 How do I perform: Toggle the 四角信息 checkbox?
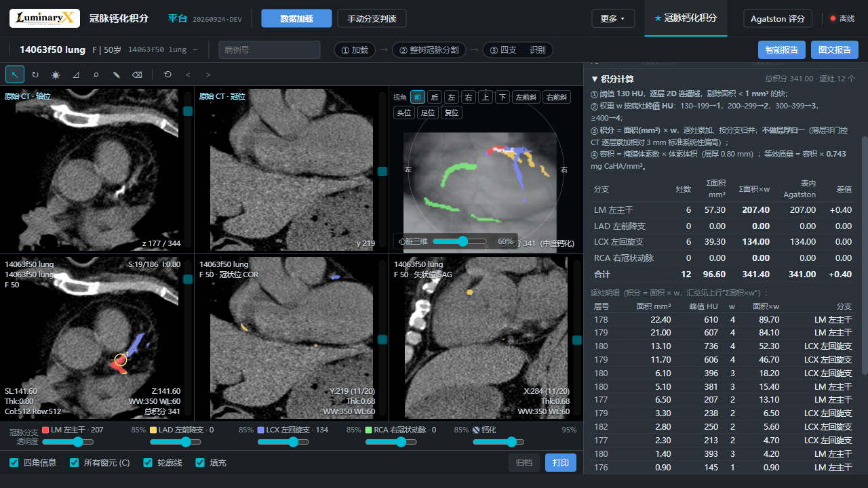click(x=14, y=463)
